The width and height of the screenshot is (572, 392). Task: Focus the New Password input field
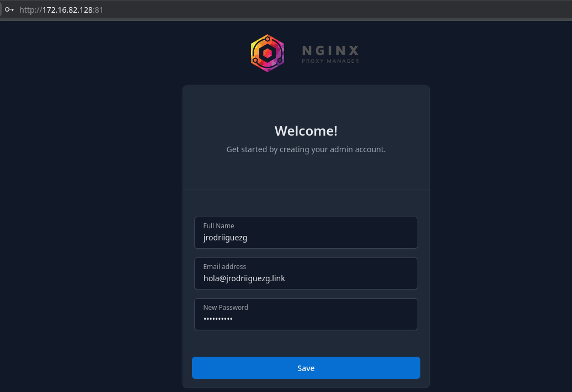tap(306, 314)
